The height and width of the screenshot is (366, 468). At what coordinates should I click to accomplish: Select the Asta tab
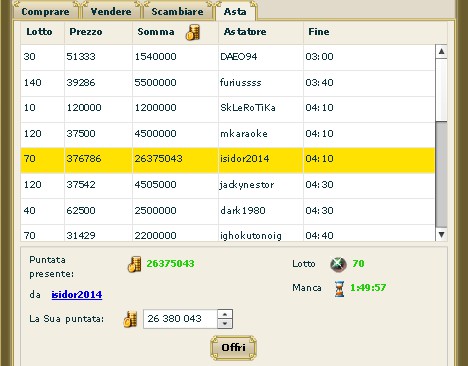tap(235, 12)
